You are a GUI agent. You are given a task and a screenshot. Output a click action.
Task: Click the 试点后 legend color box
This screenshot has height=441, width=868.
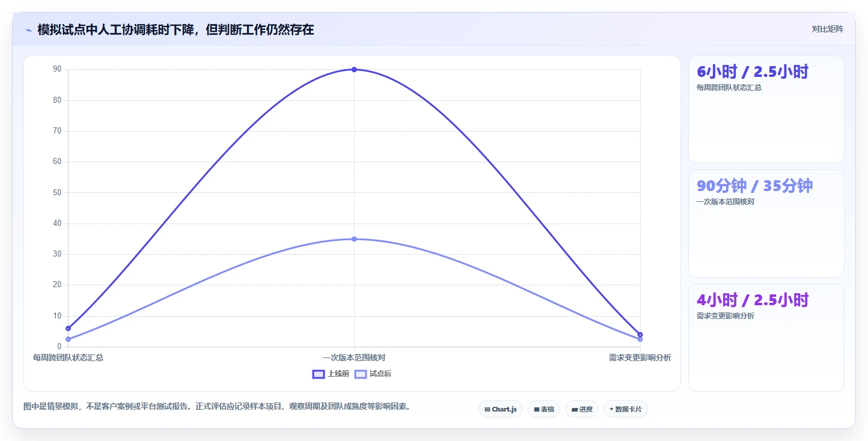click(361, 374)
